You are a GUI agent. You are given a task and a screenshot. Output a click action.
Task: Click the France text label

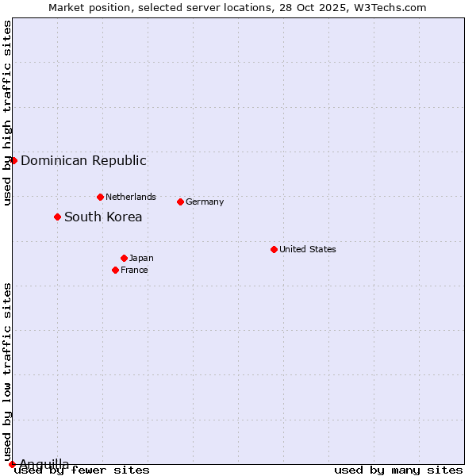(x=134, y=270)
